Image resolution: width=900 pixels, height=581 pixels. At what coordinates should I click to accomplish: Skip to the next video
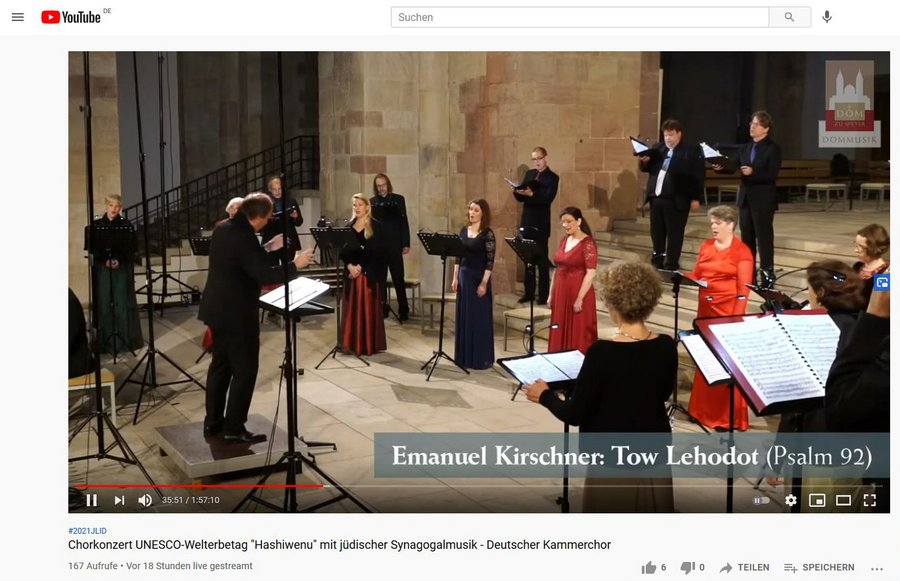(119, 500)
